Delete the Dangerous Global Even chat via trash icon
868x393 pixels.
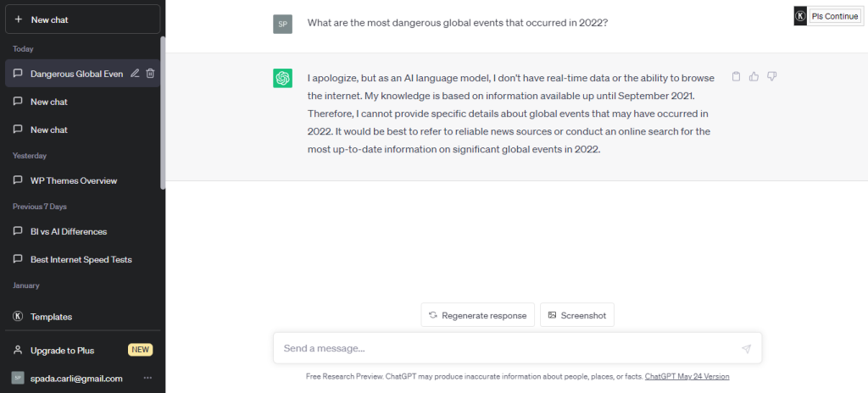(x=150, y=74)
